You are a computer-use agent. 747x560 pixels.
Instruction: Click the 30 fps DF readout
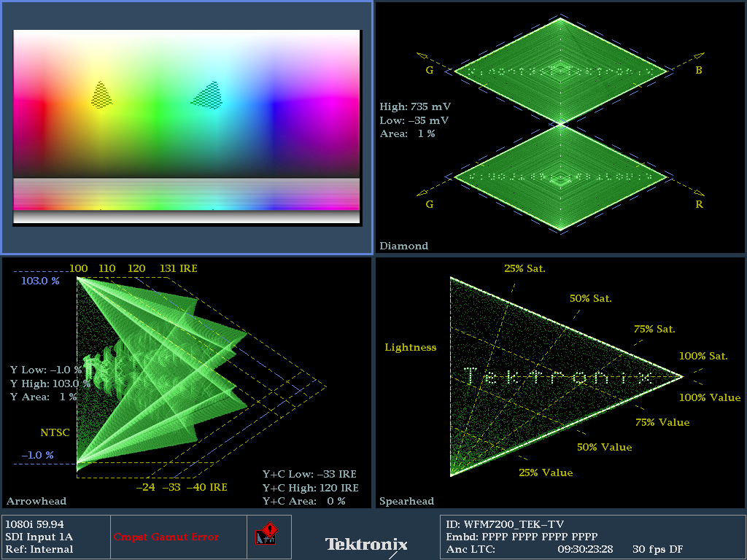click(657, 549)
